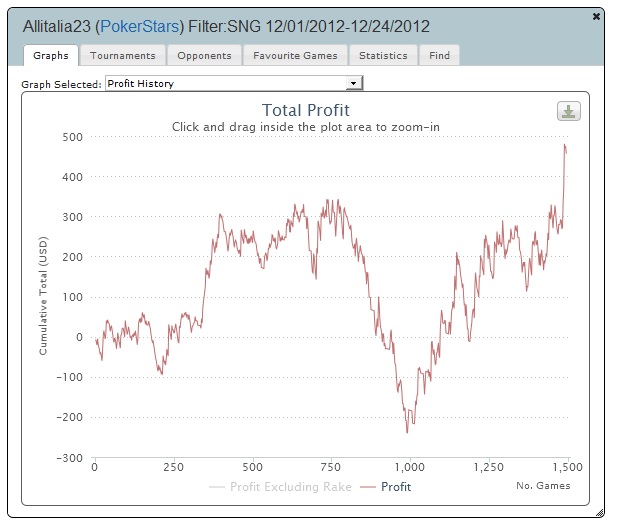Click the Total Profit chart title
The height and width of the screenshot is (524, 618).
tap(306, 110)
